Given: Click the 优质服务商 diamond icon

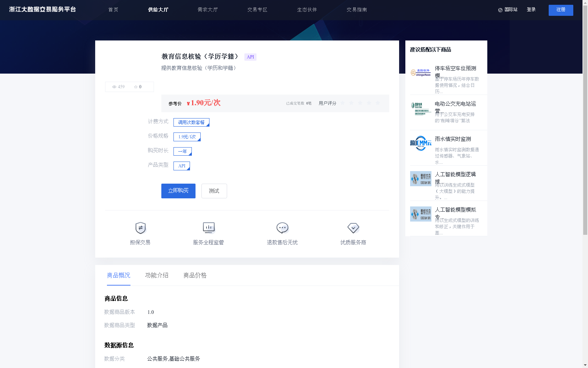Looking at the screenshot, I should [353, 228].
